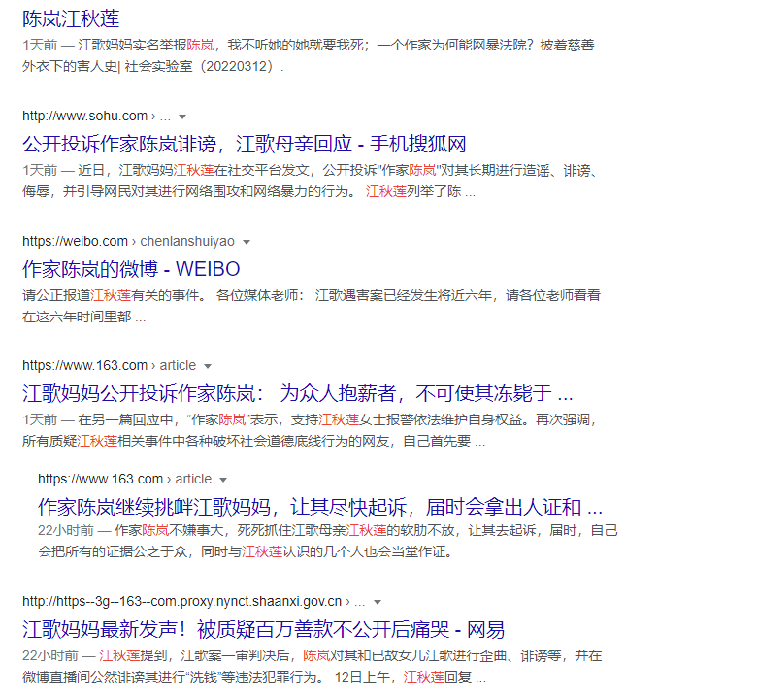
Task: Open 江歌妈妈公开投诉作家陈岚 result title
Action: click(297, 393)
